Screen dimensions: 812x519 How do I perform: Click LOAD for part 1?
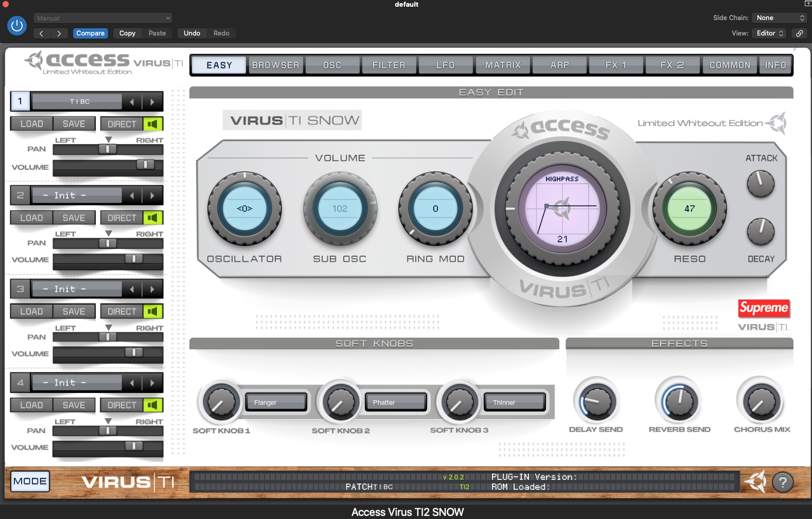point(32,124)
